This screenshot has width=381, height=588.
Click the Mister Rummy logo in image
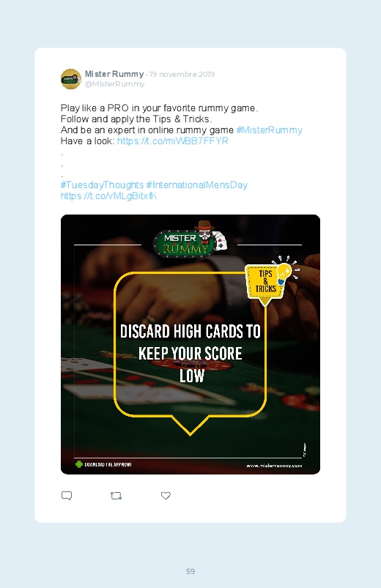(190, 240)
